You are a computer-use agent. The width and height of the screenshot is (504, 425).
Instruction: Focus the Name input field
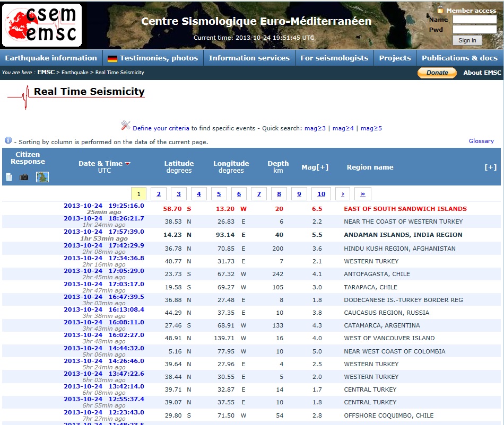pos(475,20)
